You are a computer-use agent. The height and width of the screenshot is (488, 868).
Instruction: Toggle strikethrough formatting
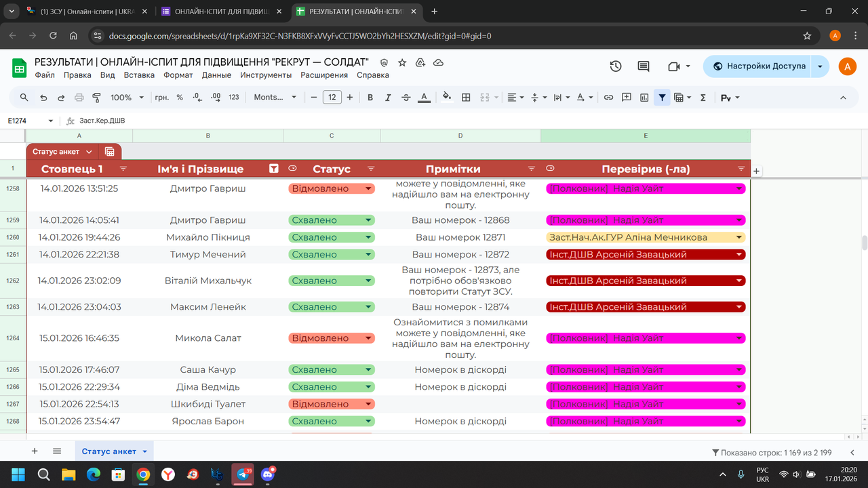coord(406,98)
